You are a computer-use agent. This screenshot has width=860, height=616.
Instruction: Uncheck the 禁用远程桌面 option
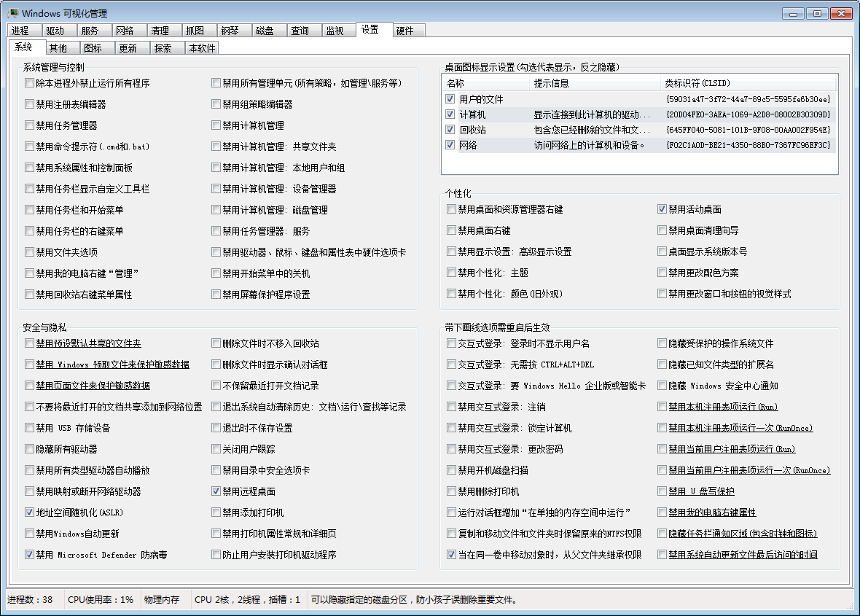click(x=216, y=491)
